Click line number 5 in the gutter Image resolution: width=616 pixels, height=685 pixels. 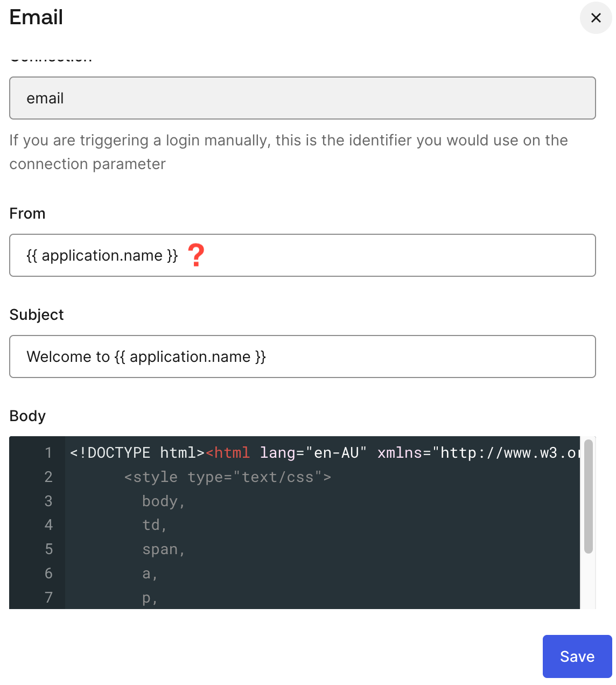pos(48,549)
